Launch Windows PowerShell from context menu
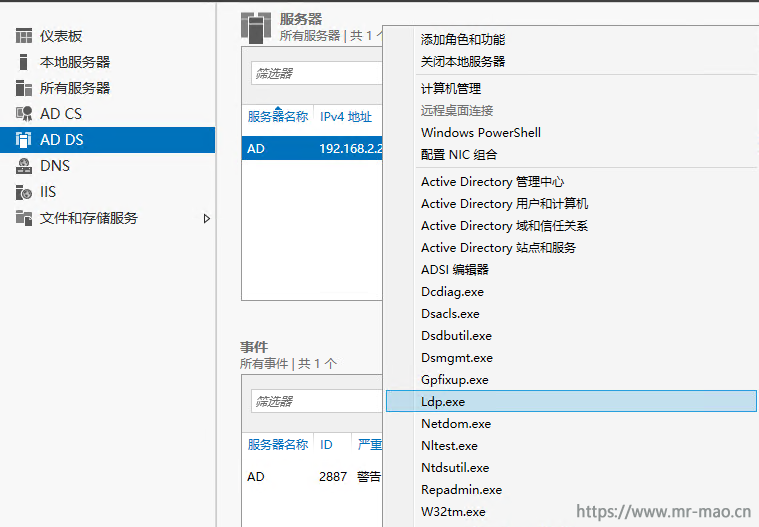759x527 pixels. [x=481, y=133]
